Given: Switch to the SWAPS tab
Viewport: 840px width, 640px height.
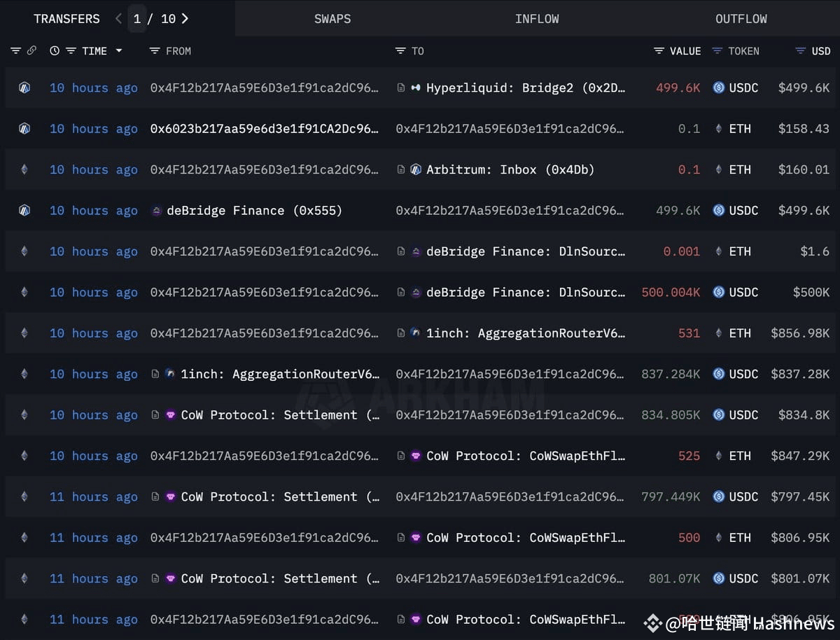Looking at the screenshot, I should pos(332,19).
